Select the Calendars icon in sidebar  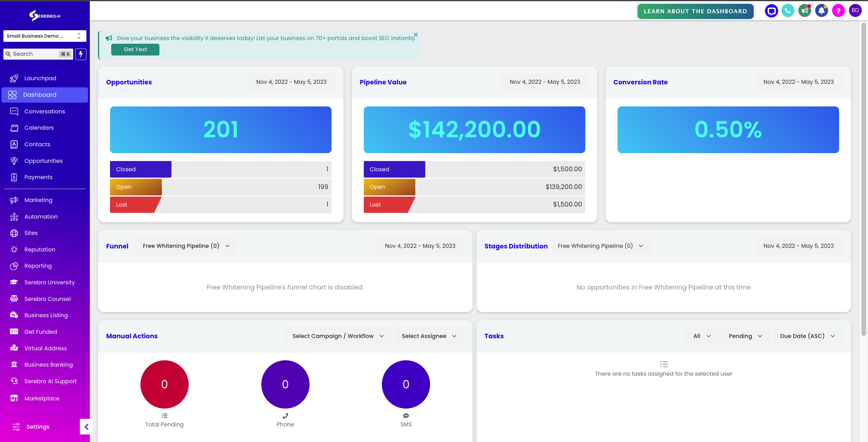click(14, 128)
